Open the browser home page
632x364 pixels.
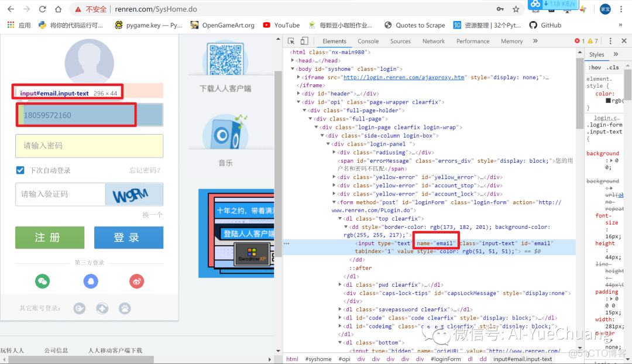[58, 9]
